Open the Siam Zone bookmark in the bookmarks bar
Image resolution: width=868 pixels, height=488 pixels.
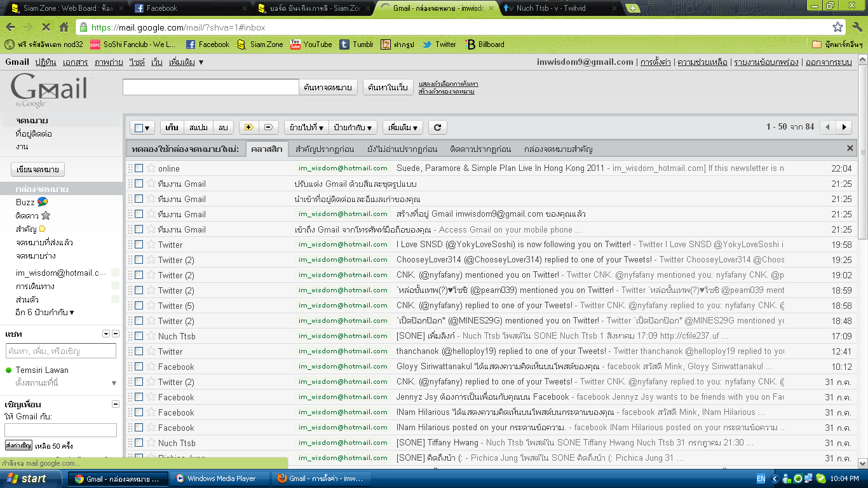[x=260, y=44]
